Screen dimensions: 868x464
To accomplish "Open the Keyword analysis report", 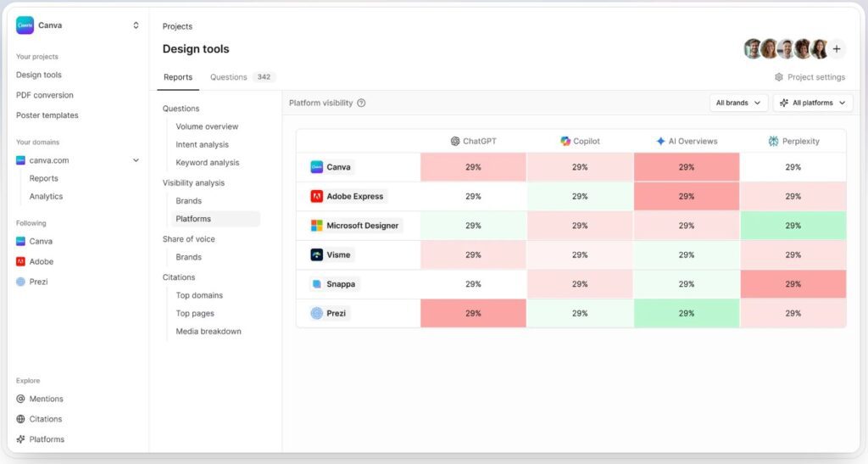I will click(208, 163).
